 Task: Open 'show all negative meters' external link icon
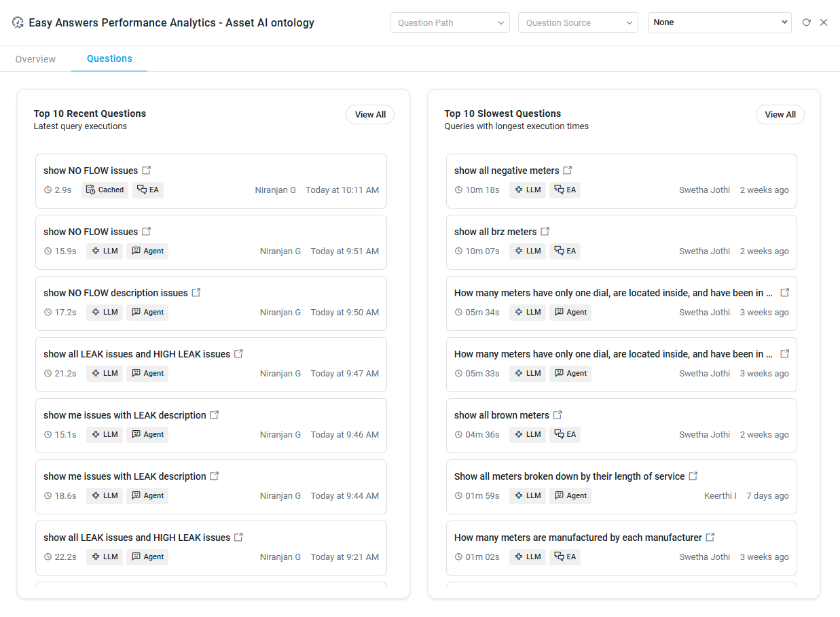coord(568,171)
